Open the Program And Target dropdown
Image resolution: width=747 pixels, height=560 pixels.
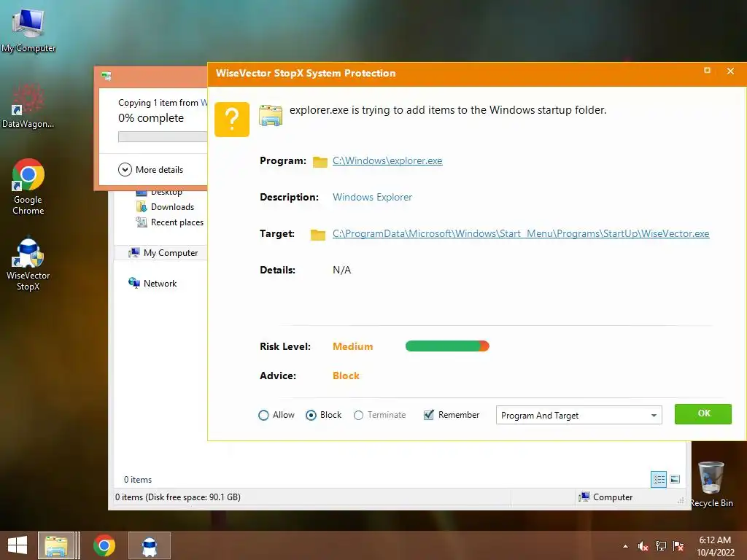578,415
